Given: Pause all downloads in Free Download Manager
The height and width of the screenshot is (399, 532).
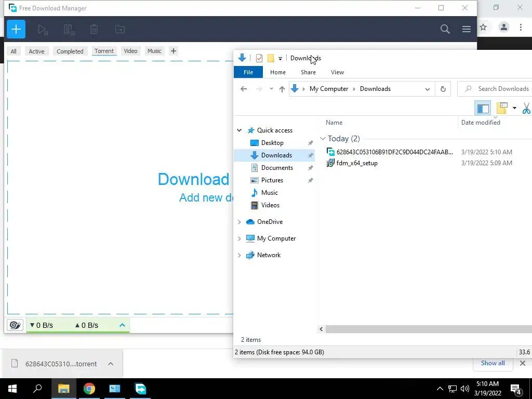Looking at the screenshot, I should (x=69, y=30).
